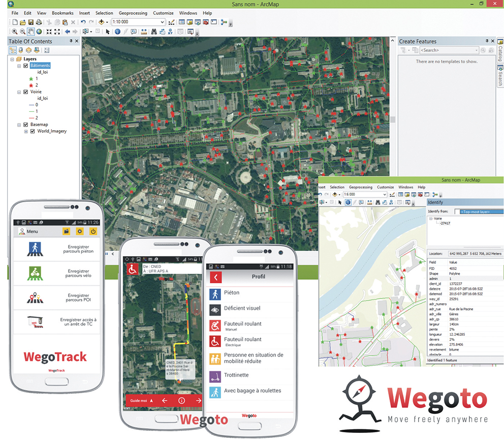Viewport: 504px width, 447px height.
Task: Open the View menu
Action: [42, 13]
